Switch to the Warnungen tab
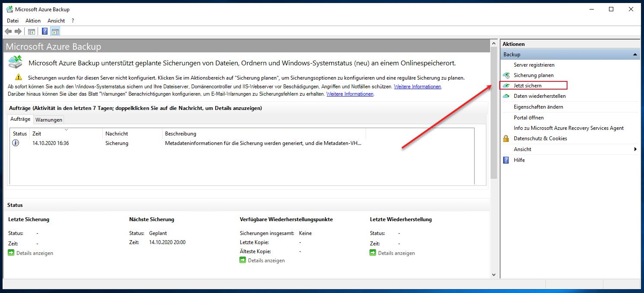This screenshot has width=644, height=293. tap(48, 119)
